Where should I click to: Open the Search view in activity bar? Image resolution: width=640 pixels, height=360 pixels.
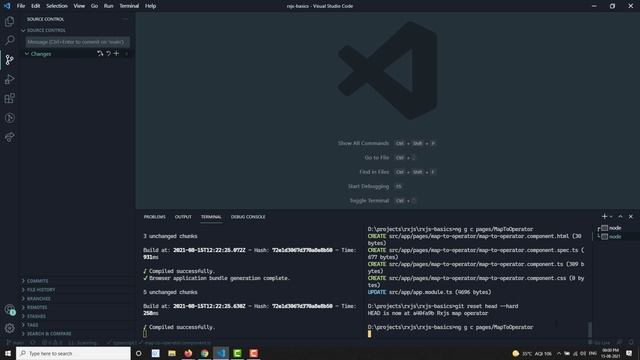pyautogui.click(x=9, y=40)
